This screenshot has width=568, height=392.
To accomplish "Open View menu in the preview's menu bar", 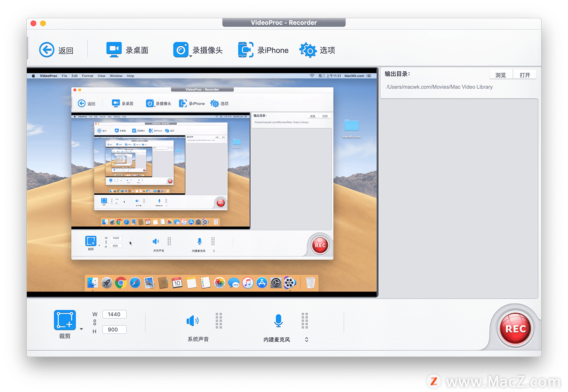I will [x=101, y=76].
